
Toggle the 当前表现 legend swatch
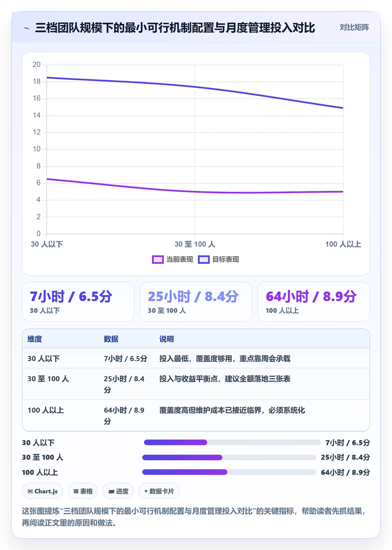coord(158,260)
